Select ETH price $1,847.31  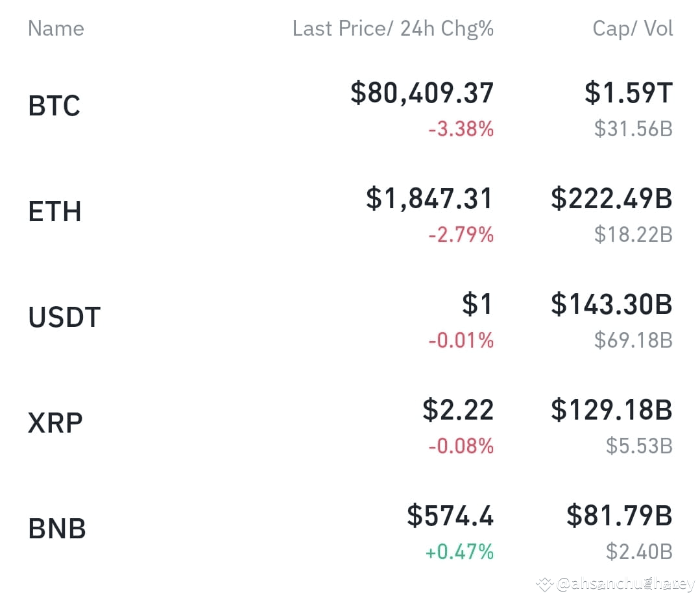tap(429, 198)
